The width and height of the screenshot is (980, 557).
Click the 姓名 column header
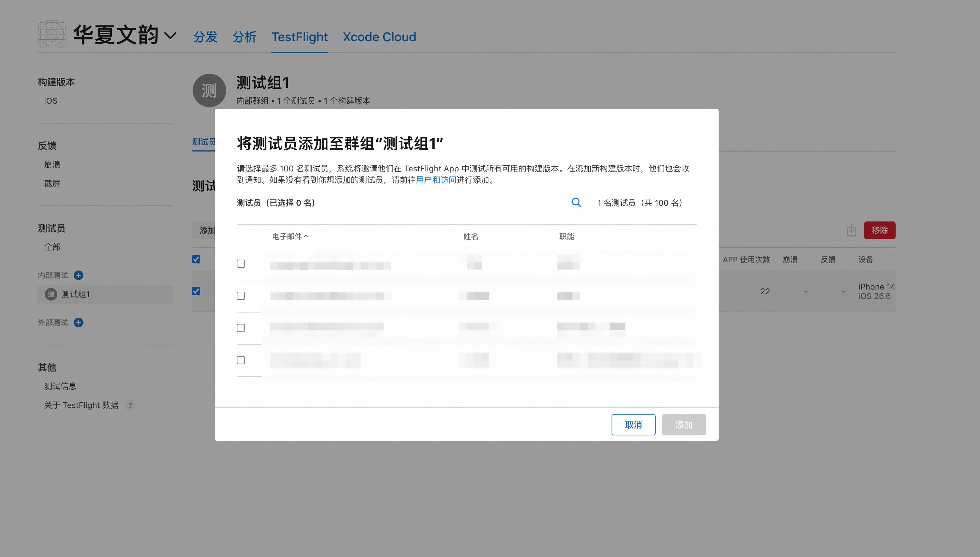(471, 236)
